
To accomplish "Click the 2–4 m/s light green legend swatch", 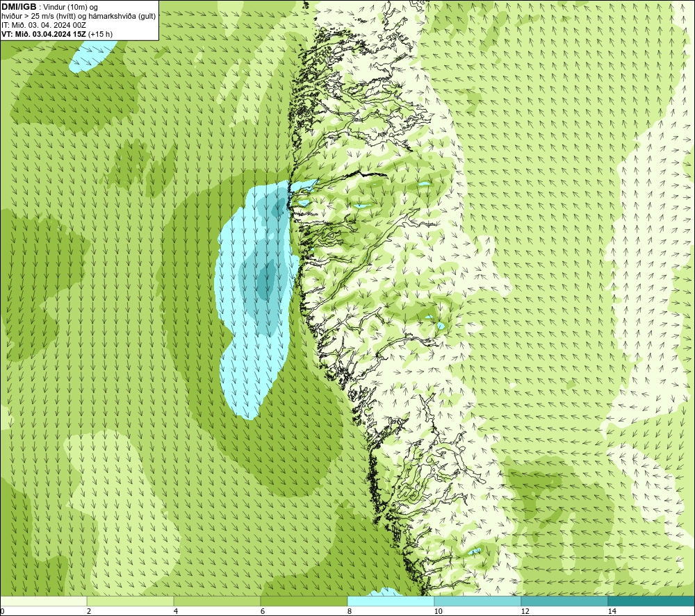I will 131,601.
